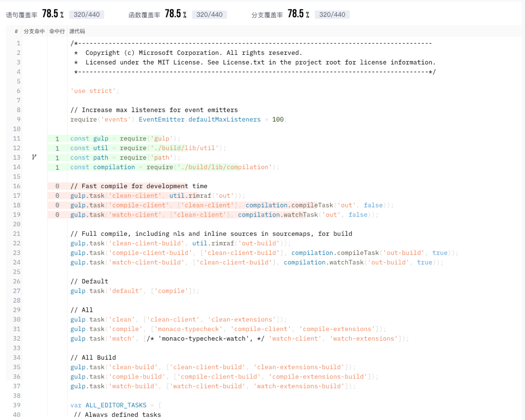525x420 pixels.
Task: Click line number 39 in the gutter
Action: pyautogui.click(x=17, y=405)
